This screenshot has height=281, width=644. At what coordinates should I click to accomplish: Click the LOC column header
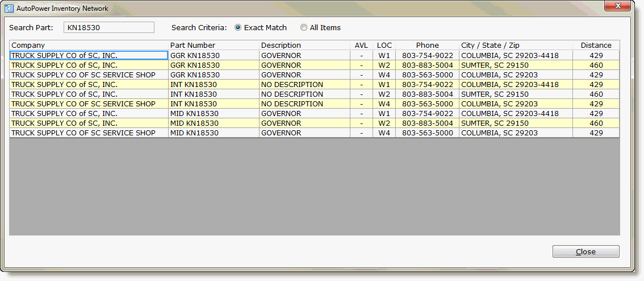click(384, 46)
